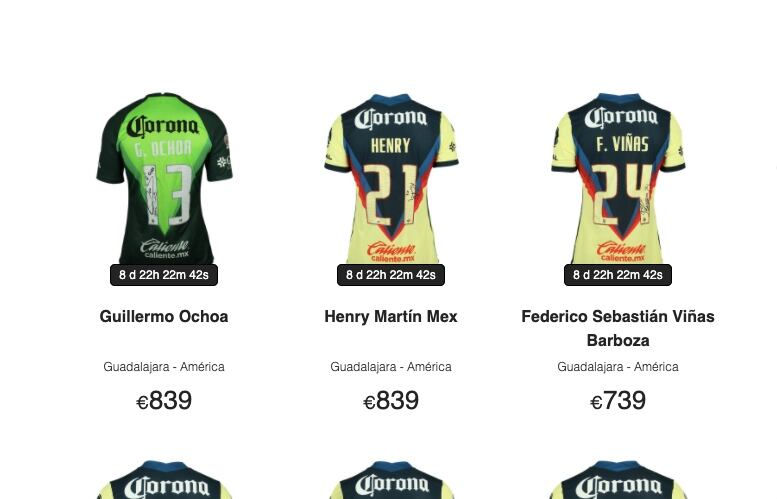Viewport: 777px width, 499px height.
Task: Click Guadalajara - América under Guillermo Ochoa
Action: [x=164, y=367]
